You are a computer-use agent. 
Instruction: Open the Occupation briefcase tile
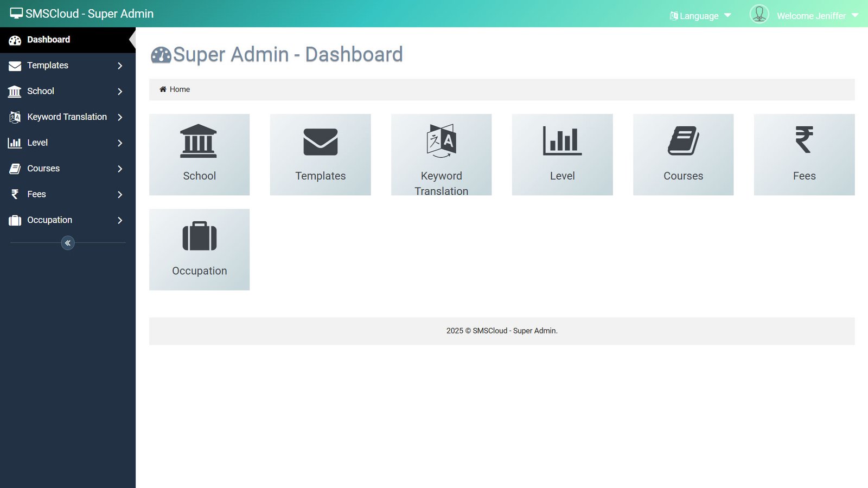(x=199, y=249)
